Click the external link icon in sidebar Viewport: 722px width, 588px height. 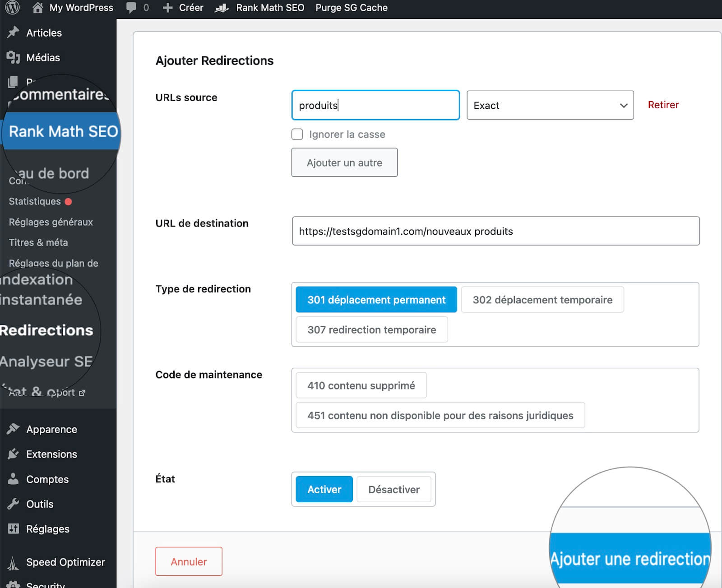[x=82, y=393]
